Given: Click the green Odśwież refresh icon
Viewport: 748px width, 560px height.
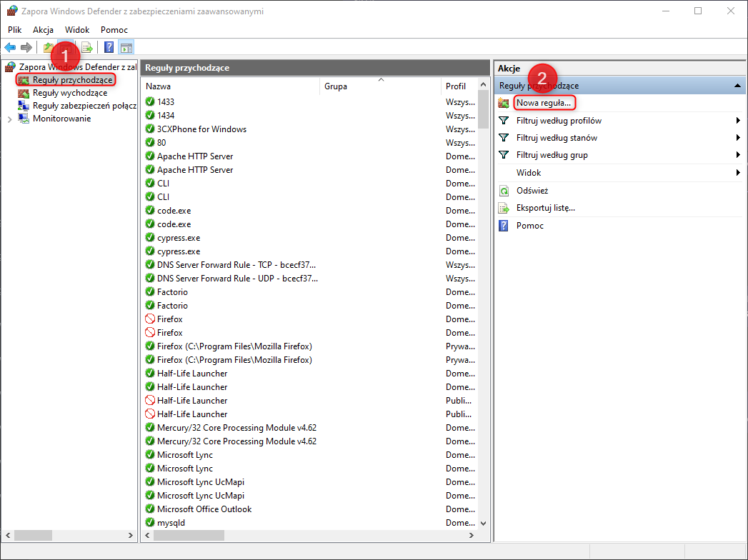Looking at the screenshot, I should coord(504,191).
